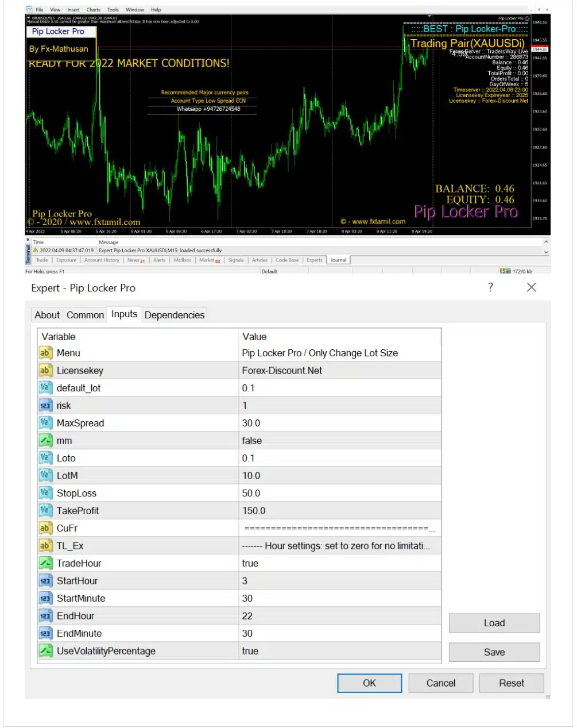Click the integer icon beside EndHour
This screenshot has width=577, height=728.
point(45,616)
